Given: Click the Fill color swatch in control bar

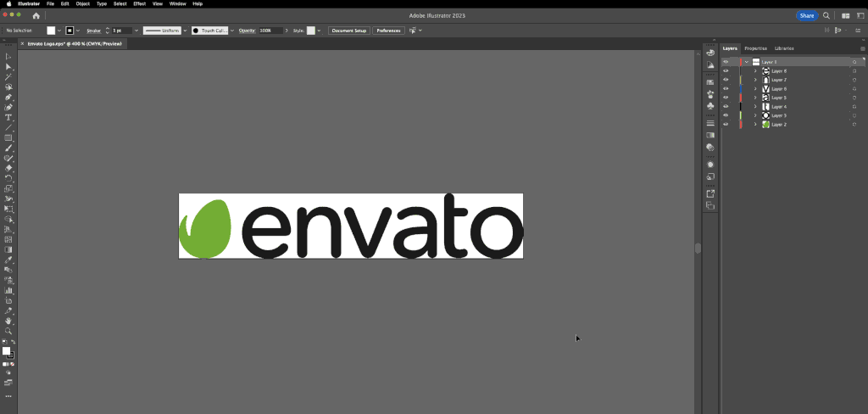Looking at the screenshot, I should pyautogui.click(x=51, y=31).
